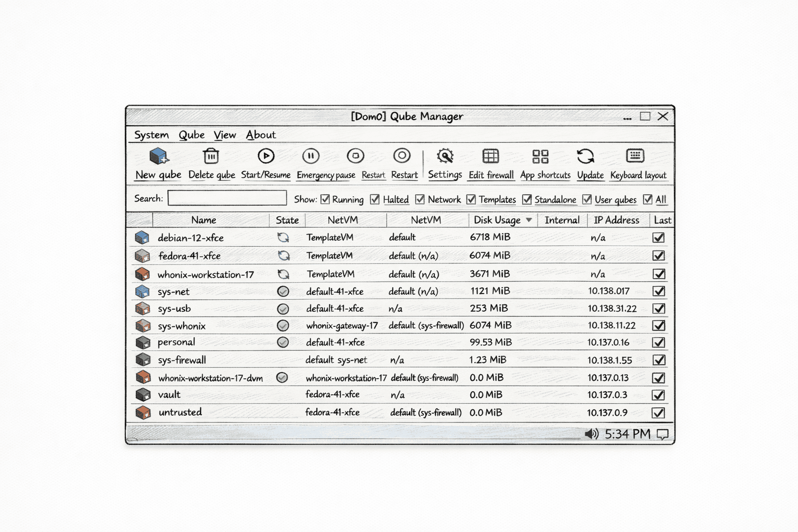Uncheck the Last checkbox for vault
This screenshot has height=532, width=798.
658,395
